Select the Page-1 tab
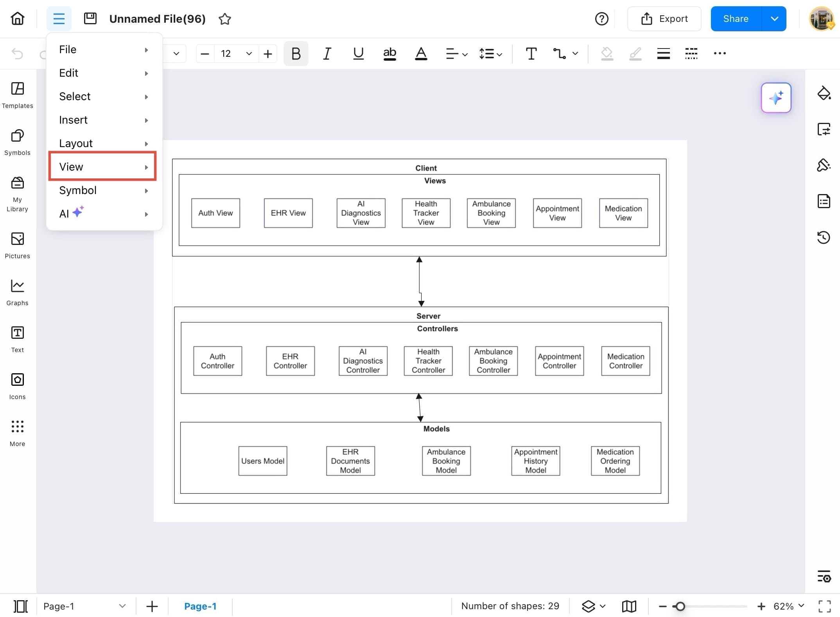The image size is (840, 617). pyautogui.click(x=200, y=606)
